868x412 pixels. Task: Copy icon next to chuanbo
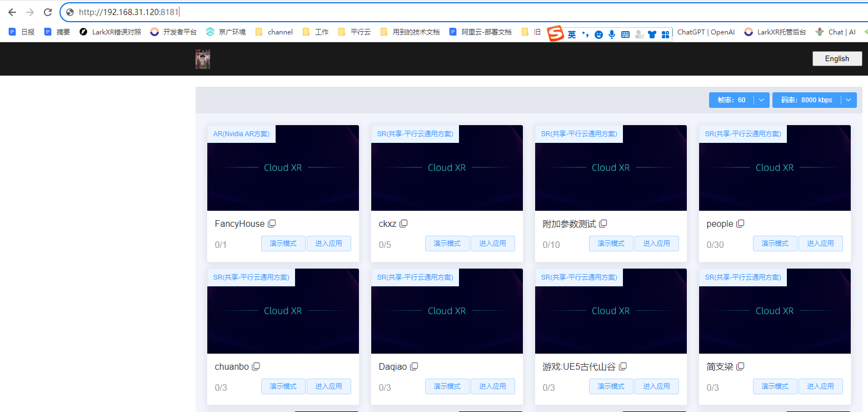pyautogui.click(x=256, y=366)
